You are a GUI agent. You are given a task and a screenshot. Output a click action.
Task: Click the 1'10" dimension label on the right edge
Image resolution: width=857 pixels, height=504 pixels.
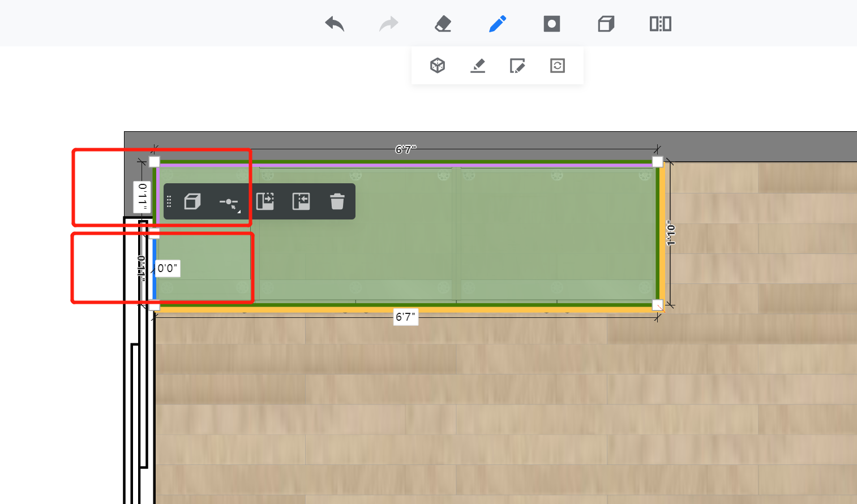coord(671,233)
